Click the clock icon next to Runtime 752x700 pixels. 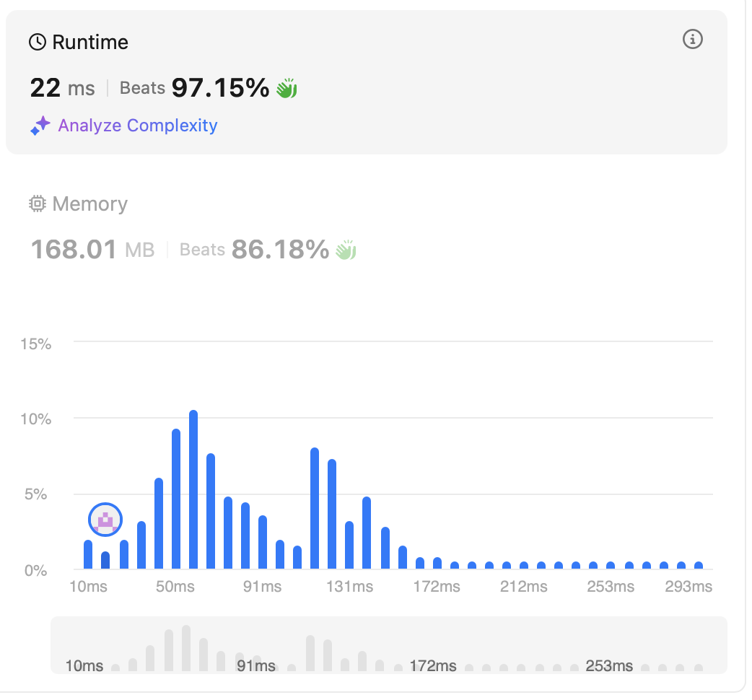tap(38, 43)
